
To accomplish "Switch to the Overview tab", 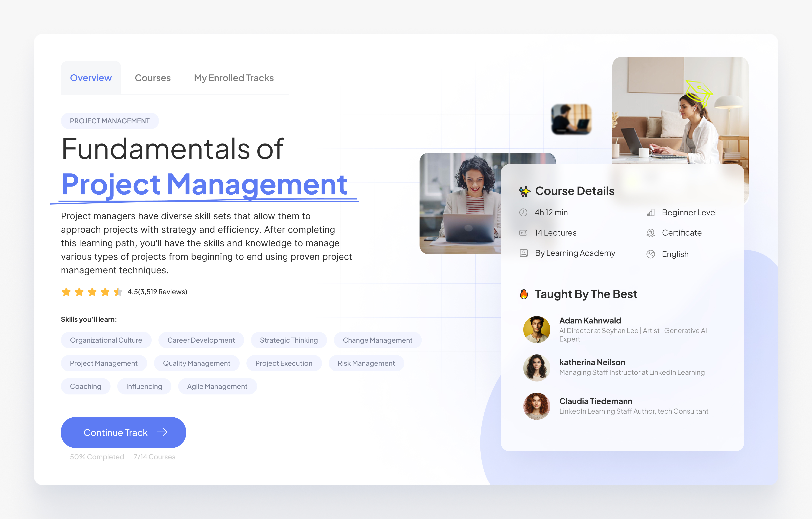I will pos(91,78).
